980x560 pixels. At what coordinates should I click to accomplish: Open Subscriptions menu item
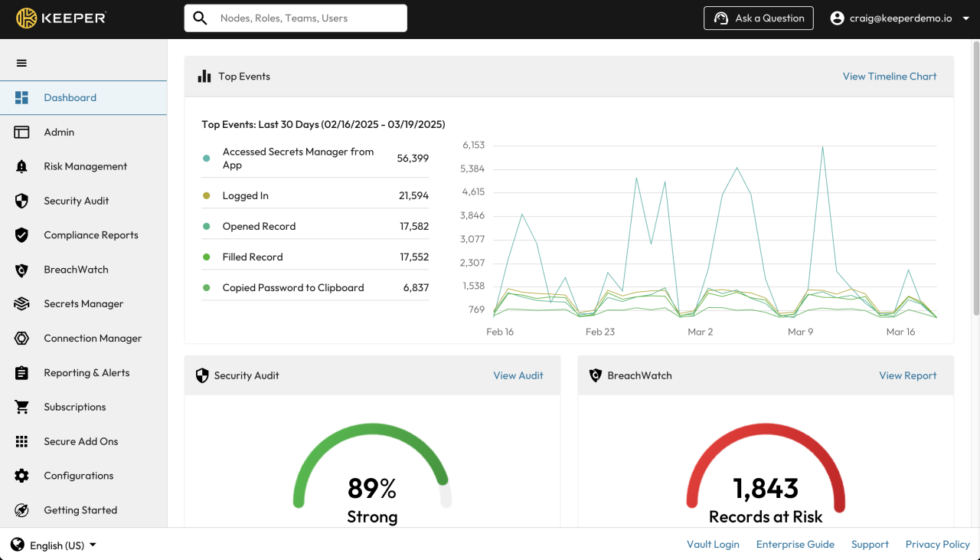click(83, 408)
